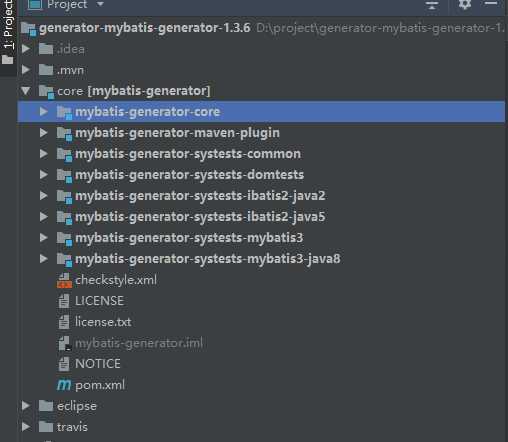
Task: Expand mybatis-generator-maven-plugin module
Action: coord(44,133)
